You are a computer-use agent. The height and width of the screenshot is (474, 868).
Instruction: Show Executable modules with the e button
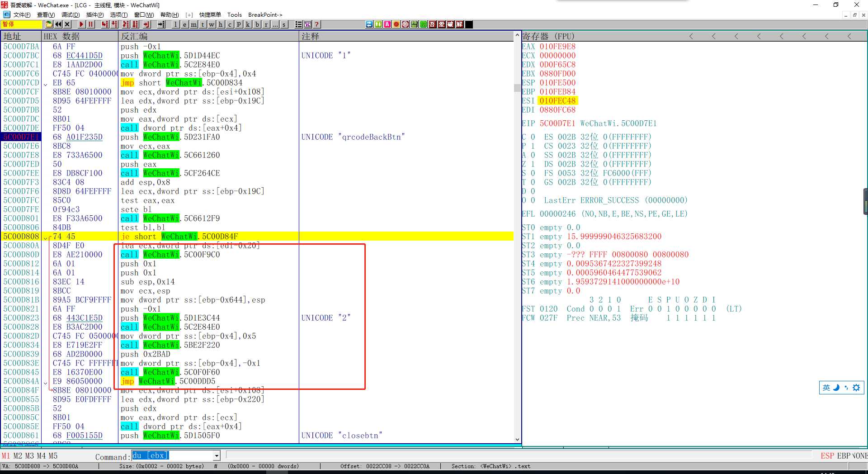click(x=184, y=24)
